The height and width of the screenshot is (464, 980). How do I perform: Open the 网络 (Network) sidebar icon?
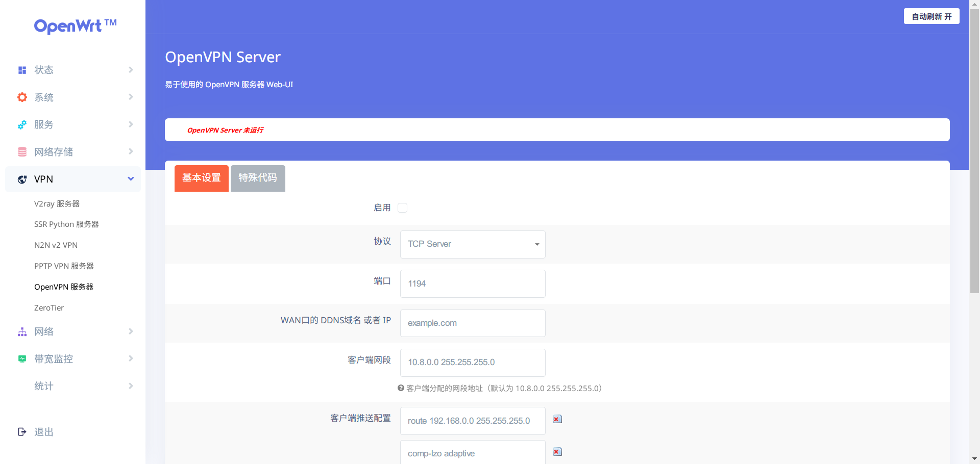click(22, 331)
